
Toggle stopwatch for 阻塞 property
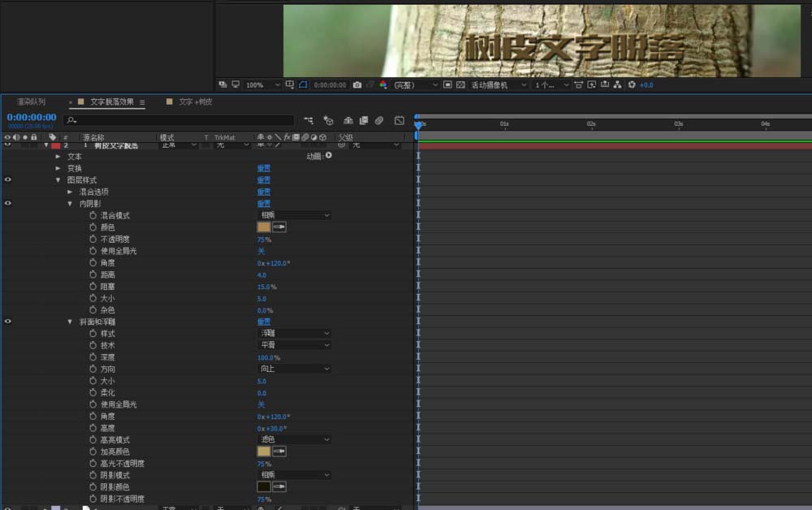(93, 287)
